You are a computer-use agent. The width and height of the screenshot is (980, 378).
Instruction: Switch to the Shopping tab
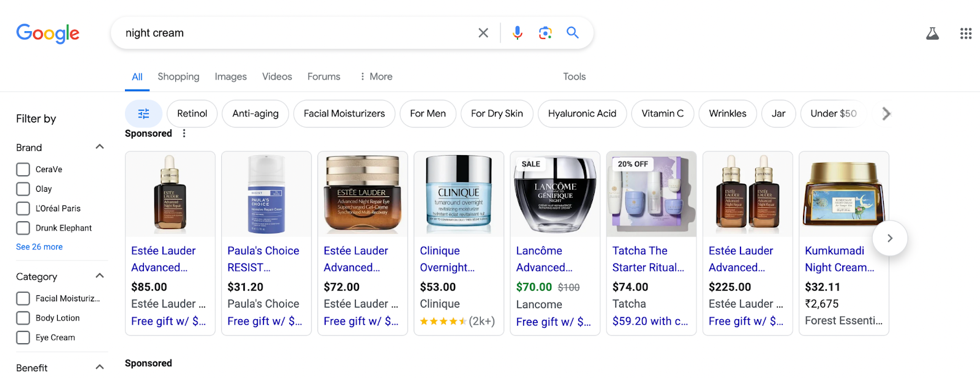click(x=178, y=77)
